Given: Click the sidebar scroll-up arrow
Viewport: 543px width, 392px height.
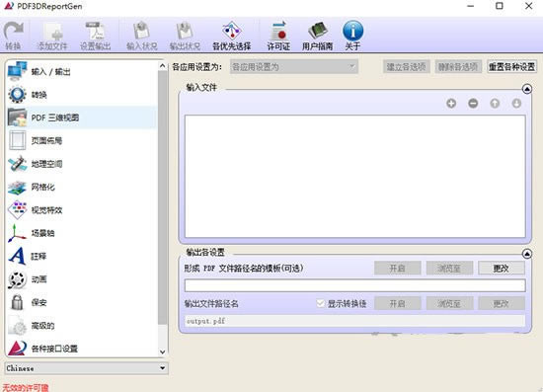Looking at the screenshot, I should 163,66.
